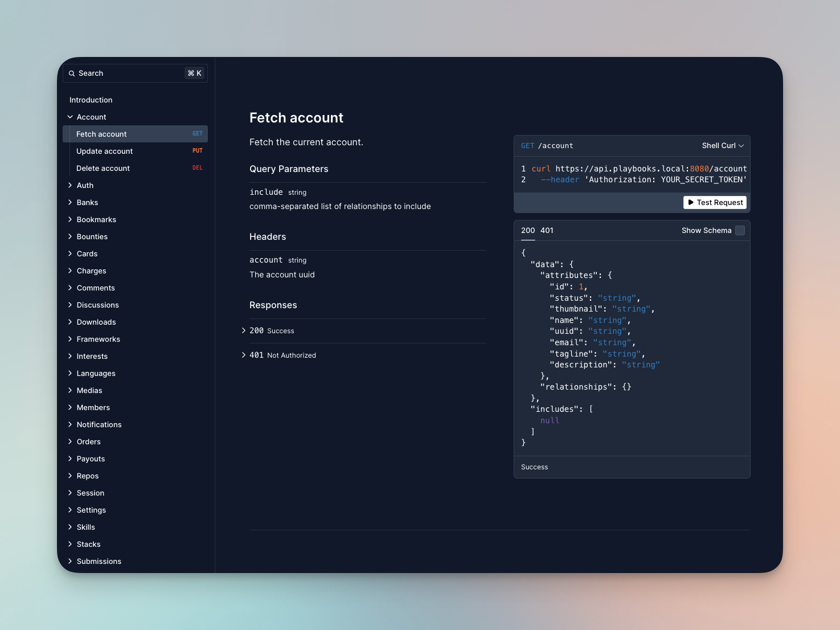Open the Shell Curl language dropdown
840x630 pixels.
coord(723,146)
